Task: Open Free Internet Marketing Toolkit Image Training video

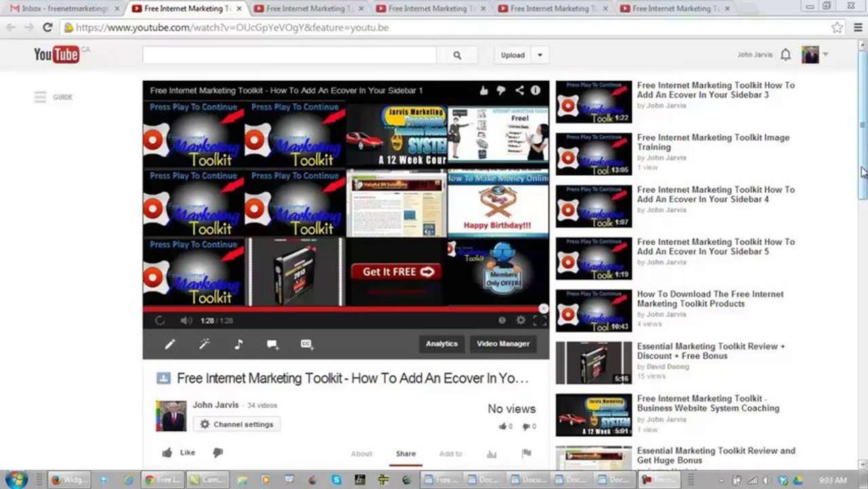Action: pos(713,142)
